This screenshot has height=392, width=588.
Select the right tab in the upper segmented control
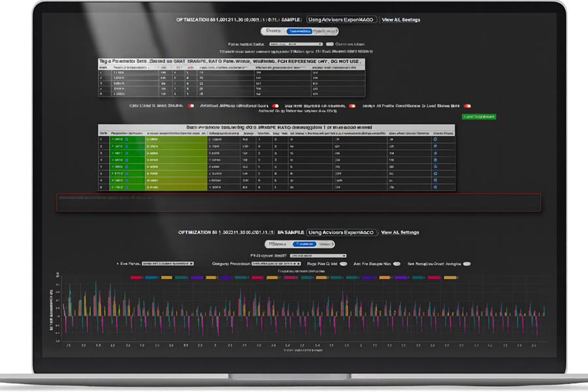pyautogui.click(x=325, y=31)
